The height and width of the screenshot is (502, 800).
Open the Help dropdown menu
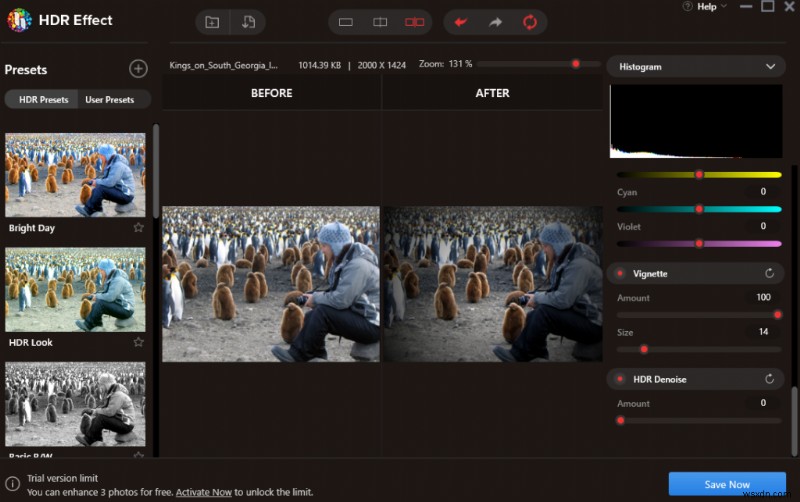click(x=711, y=7)
